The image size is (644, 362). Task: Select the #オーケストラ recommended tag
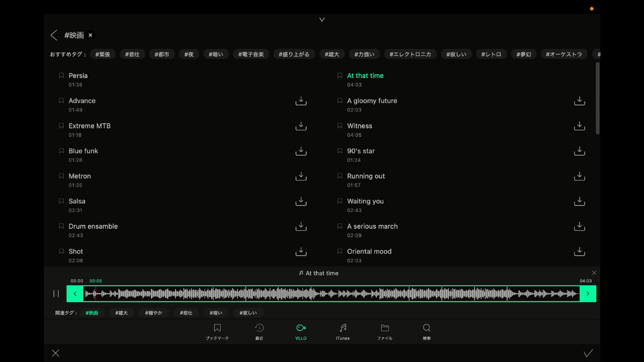point(563,54)
